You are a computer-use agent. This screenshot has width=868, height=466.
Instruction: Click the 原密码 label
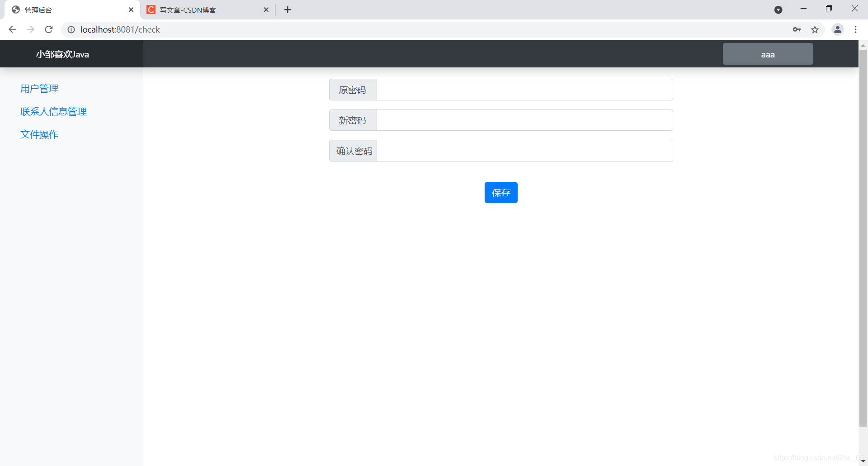coord(353,90)
